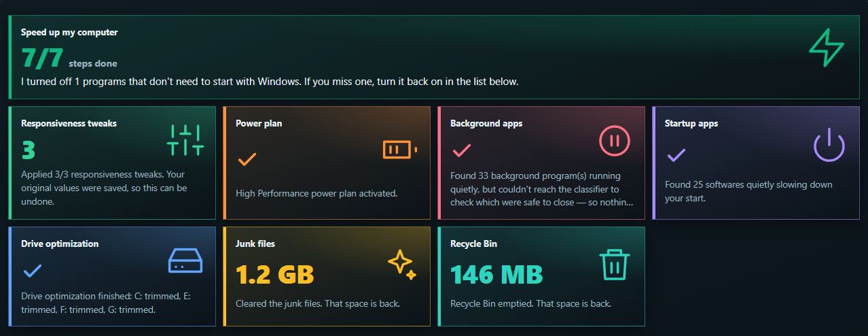Open the Startup apps card title
This screenshot has width=868, height=336.
691,124
